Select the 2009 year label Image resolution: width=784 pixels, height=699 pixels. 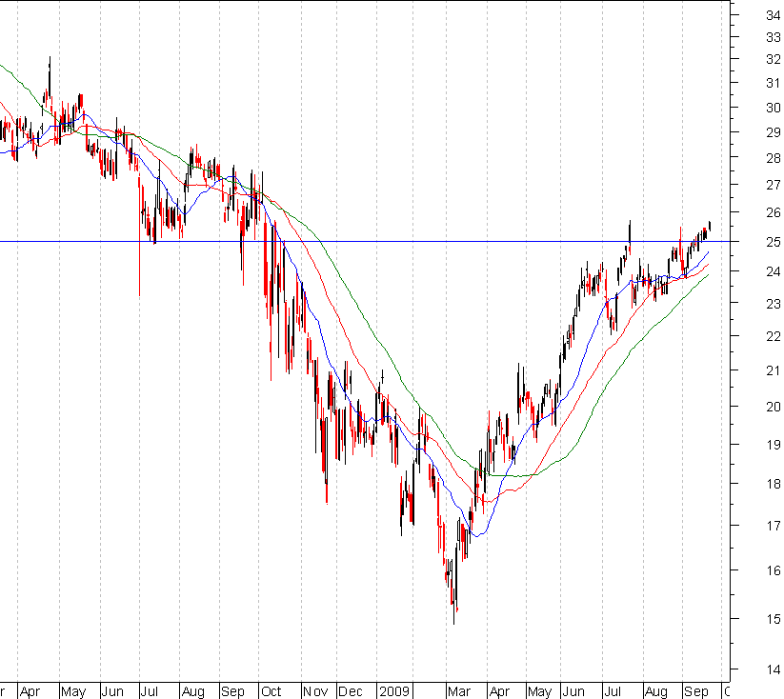pos(394,691)
